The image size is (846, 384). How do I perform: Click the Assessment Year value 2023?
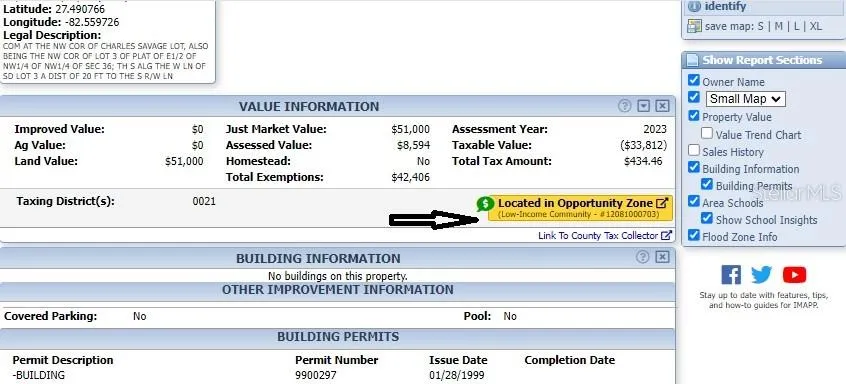click(x=655, y=129)
